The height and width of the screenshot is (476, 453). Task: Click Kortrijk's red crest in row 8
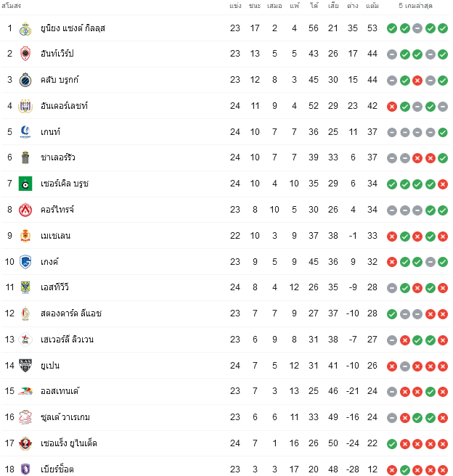click(x=25, y=210)
